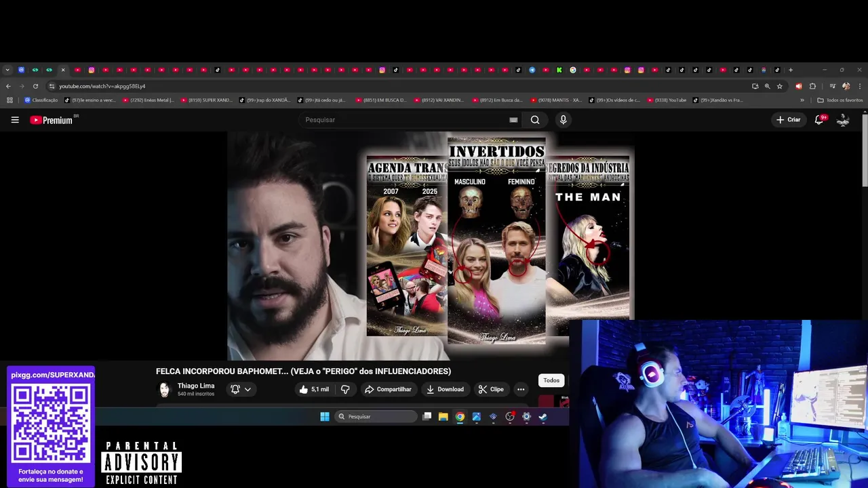Open the Thiago Lima channel name link
This screenshot has width=868, height=488.
point(196,386)
